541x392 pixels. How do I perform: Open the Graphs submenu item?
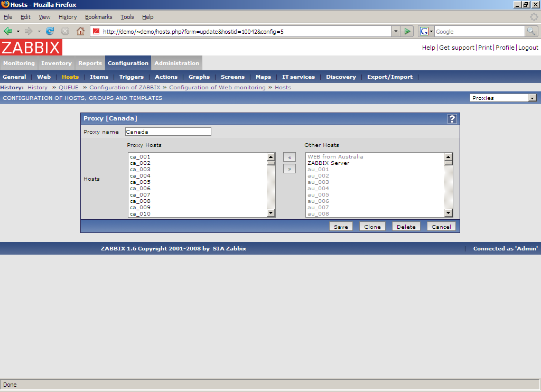(x=199, y=77)
